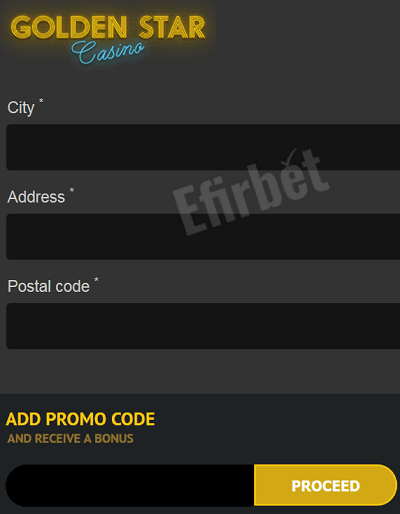Image resolution: width=400 pixels, height=514 pixels.
Task: Submit the form with the PROCEED button
Action: (325, 485)
